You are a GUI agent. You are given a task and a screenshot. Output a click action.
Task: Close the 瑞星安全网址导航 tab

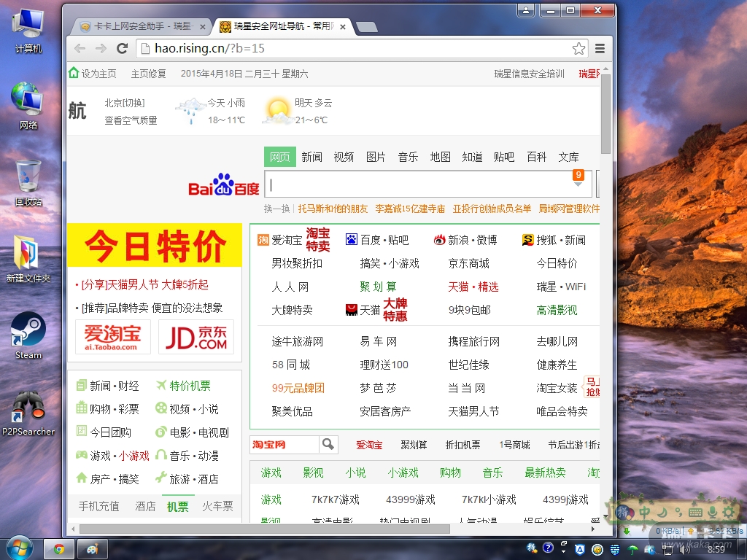click(343, 27)
